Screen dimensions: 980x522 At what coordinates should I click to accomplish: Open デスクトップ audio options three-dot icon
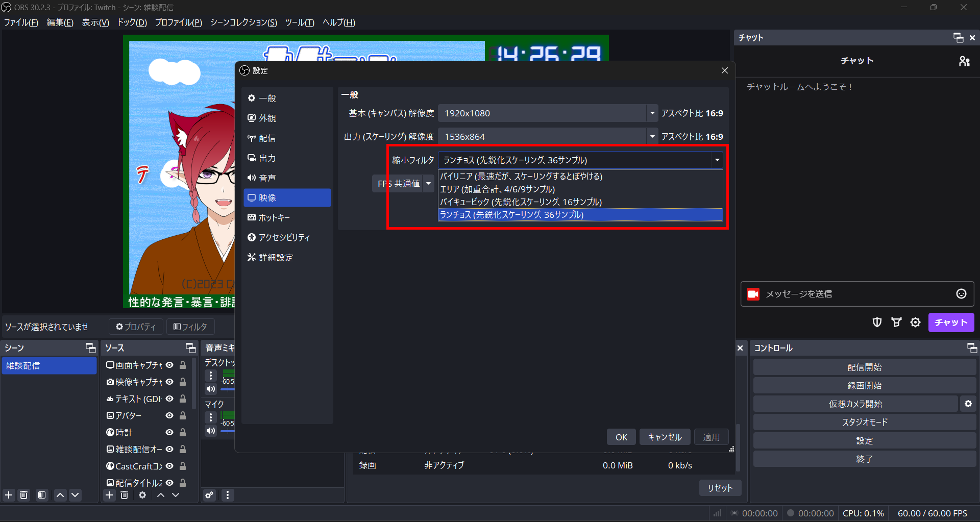coord(211,376)
